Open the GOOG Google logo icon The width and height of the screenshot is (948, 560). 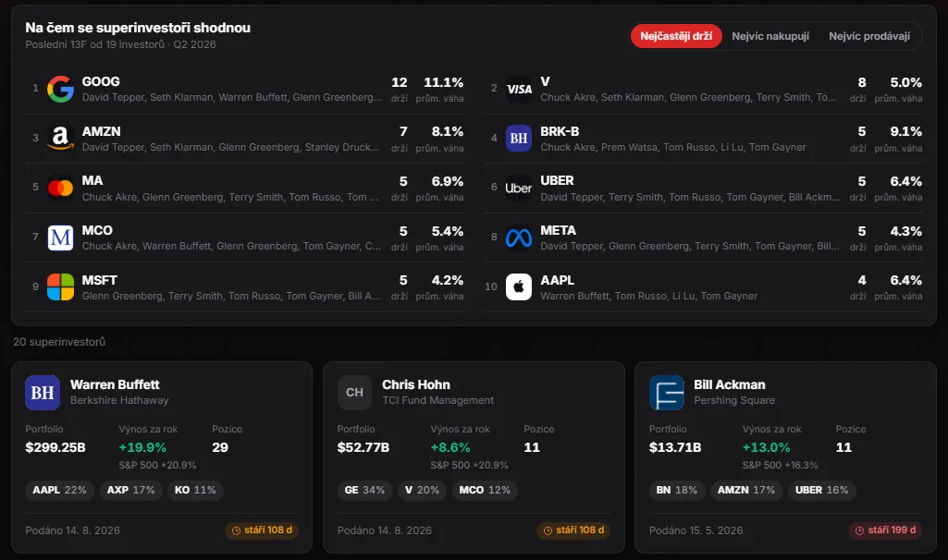pos(60,90)
